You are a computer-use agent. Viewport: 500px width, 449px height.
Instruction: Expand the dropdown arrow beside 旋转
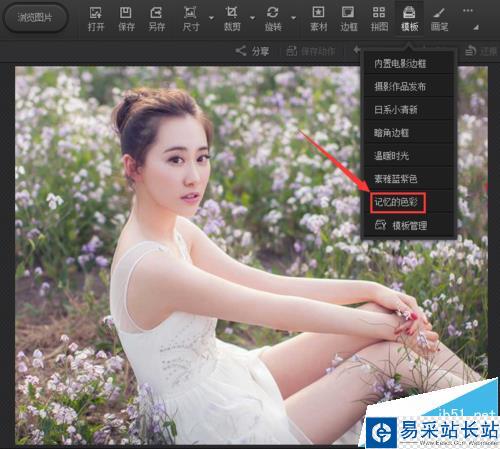294,18
